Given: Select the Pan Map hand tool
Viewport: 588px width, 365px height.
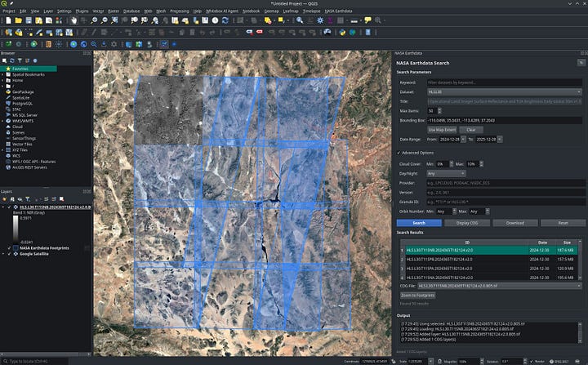Looking at the screenshot, I should [x=73, y=20].
